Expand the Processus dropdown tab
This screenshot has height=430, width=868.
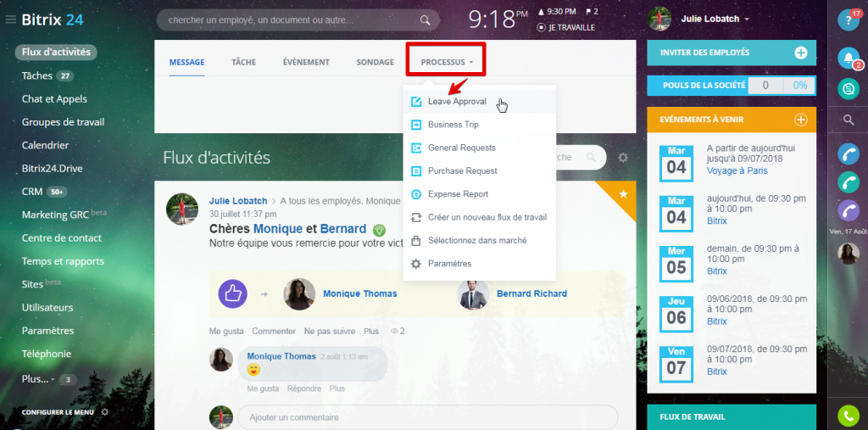pos(447,62)
